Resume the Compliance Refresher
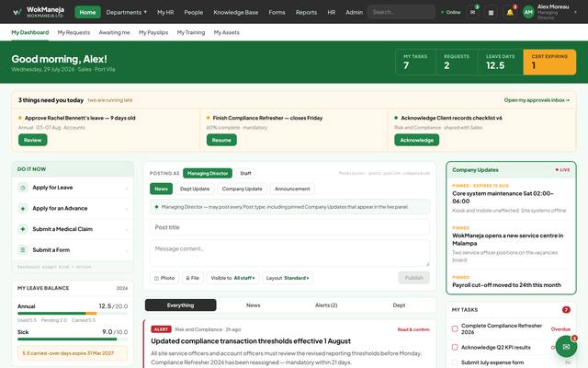This screenshot has height=368, width=588. tap(221, 140)
